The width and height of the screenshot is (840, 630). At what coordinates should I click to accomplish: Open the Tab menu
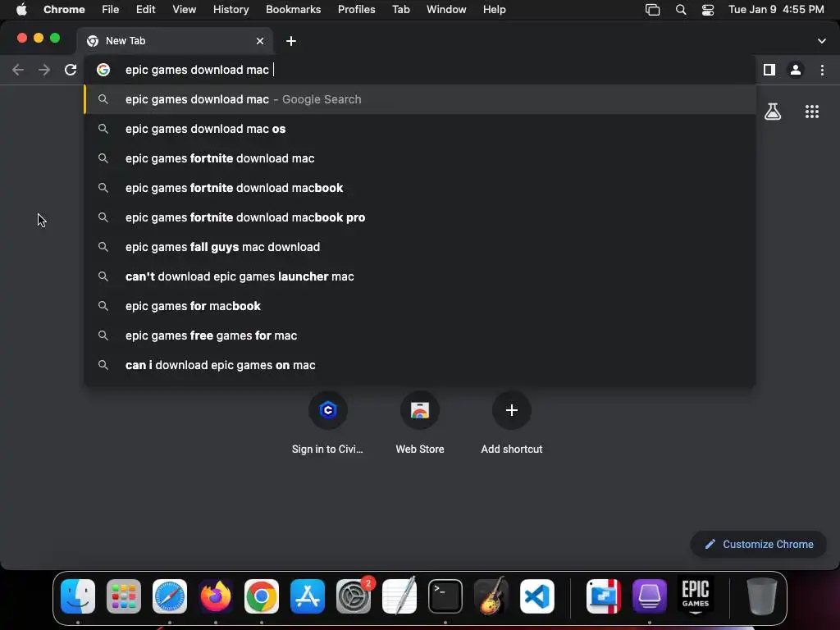coord(400,10)
